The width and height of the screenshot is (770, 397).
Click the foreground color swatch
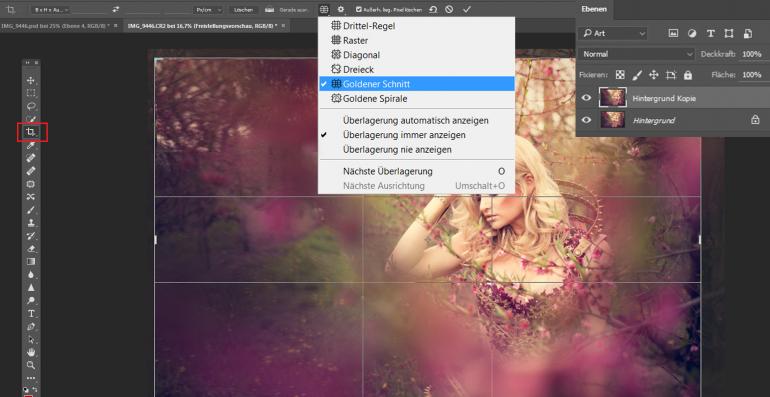pos(28,395)
